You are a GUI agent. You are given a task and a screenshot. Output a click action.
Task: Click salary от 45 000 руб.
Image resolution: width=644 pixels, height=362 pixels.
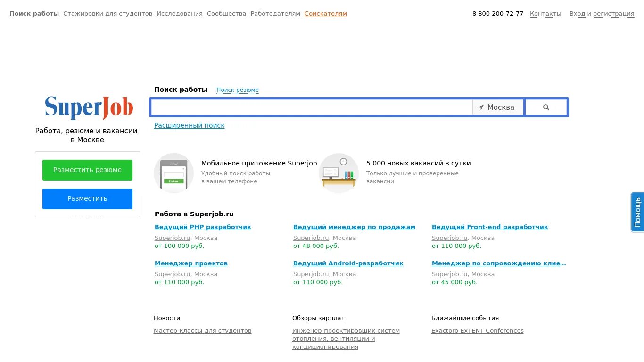click(454, 282)
